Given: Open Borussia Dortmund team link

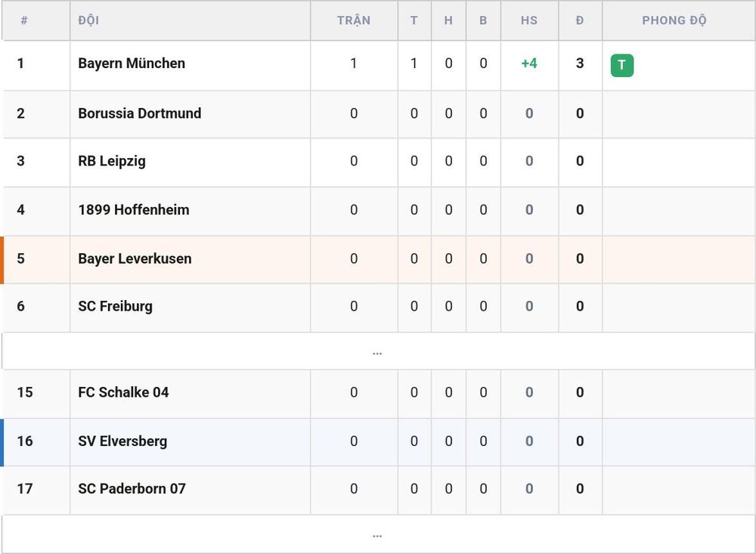Looking at the screenshot, I should (x=139, y=113).
